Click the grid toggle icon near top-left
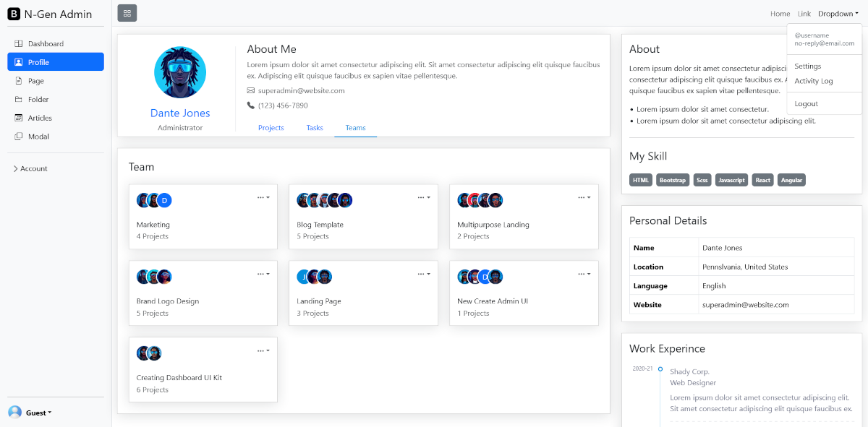This screenshot has width=868, height=427. [x=127, y=13]
